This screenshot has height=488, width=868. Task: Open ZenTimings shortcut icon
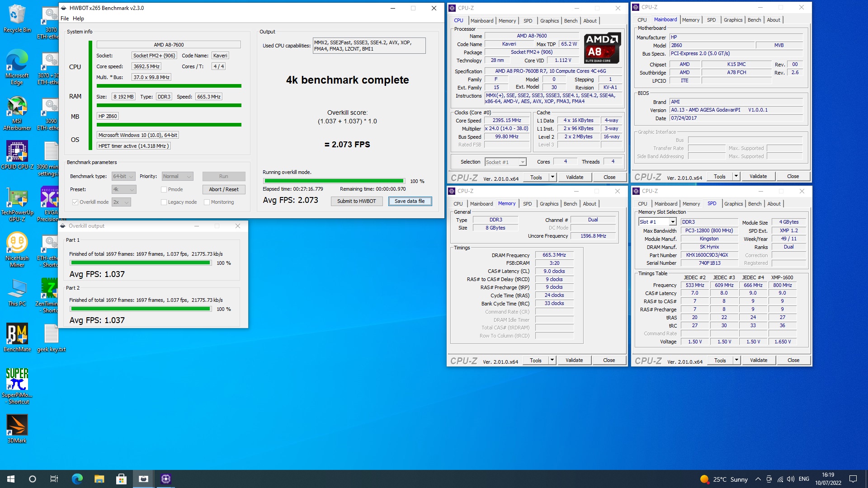(49, 296)
